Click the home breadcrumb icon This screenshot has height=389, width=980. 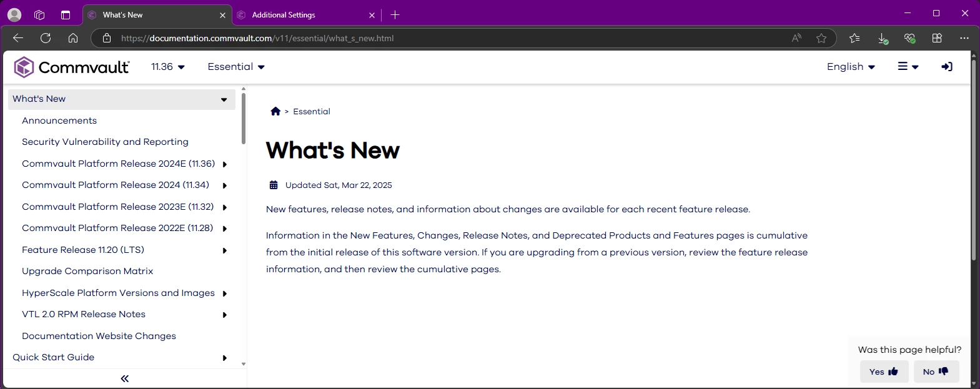[x=275, y=111]
